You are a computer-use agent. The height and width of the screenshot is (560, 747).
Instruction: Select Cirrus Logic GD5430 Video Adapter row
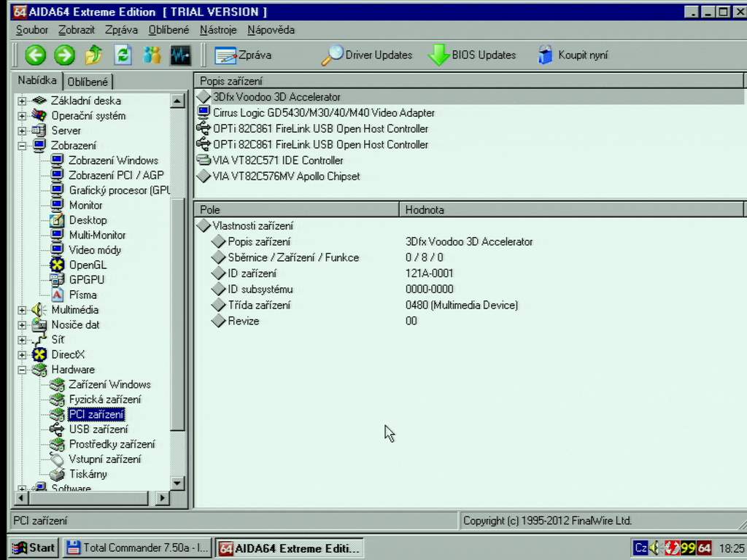pyautogui.click(x=469, y=113)
